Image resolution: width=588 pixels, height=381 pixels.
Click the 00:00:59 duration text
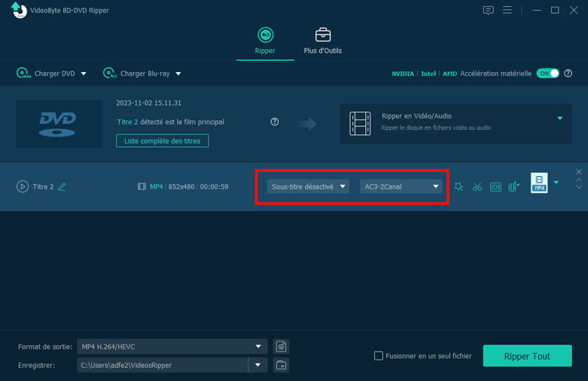point(214,186)
